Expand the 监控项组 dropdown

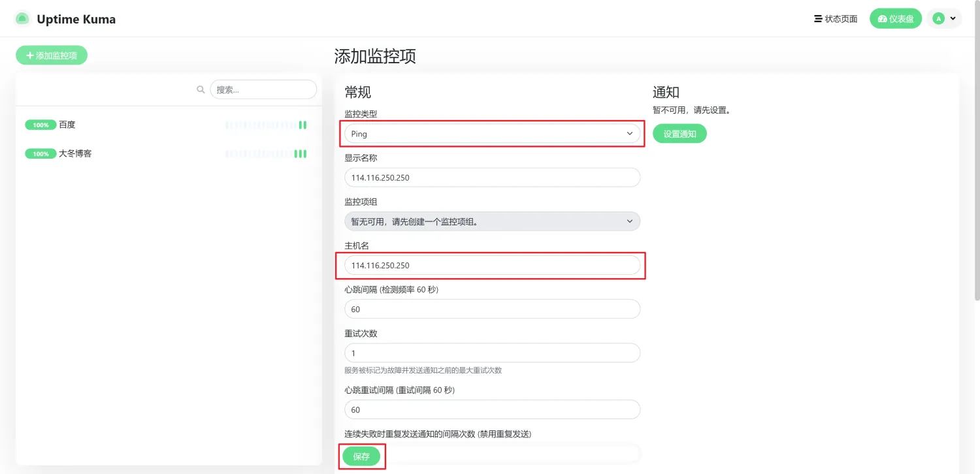pos(492,221)
